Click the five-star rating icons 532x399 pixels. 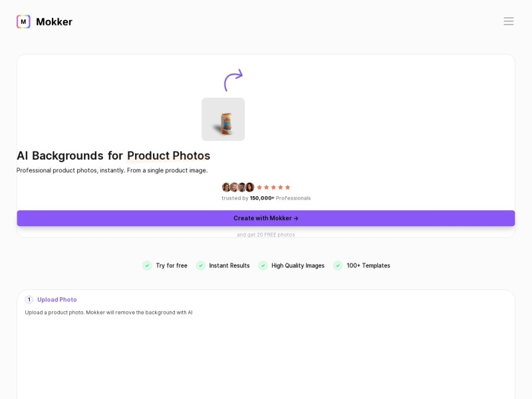coord(273,188)
